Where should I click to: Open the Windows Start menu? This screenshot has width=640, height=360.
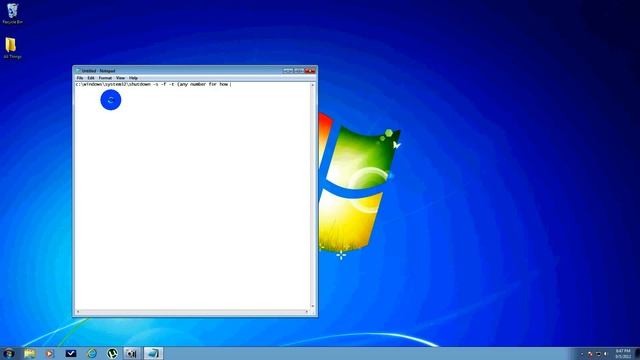9,353
